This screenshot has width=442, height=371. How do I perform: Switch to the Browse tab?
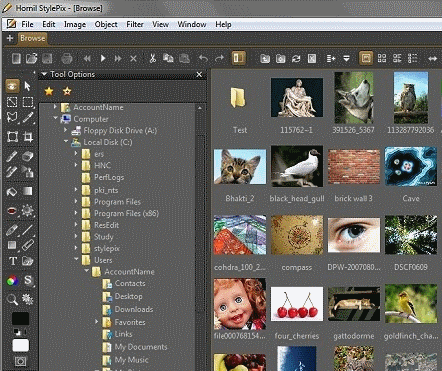(x=32, y=38)
